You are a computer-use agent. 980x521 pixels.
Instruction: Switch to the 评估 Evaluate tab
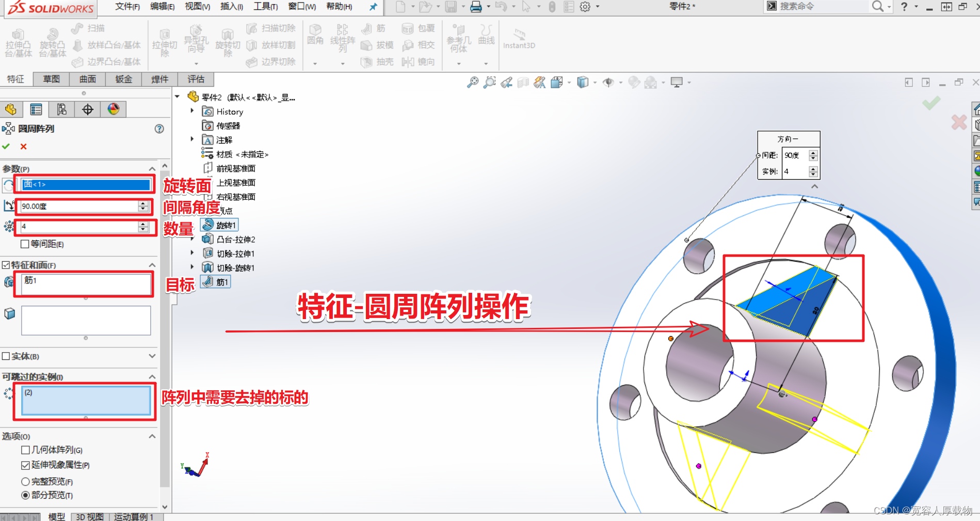point(196,79)
